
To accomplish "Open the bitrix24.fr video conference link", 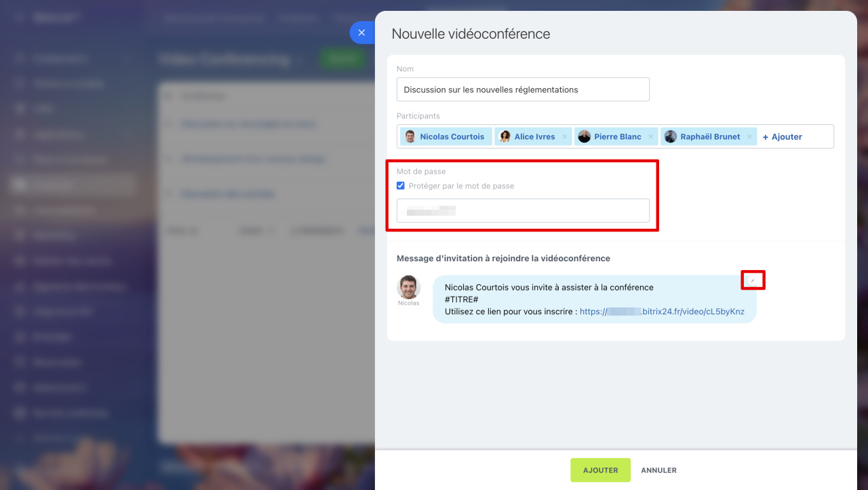I will (x=662, y=312).
